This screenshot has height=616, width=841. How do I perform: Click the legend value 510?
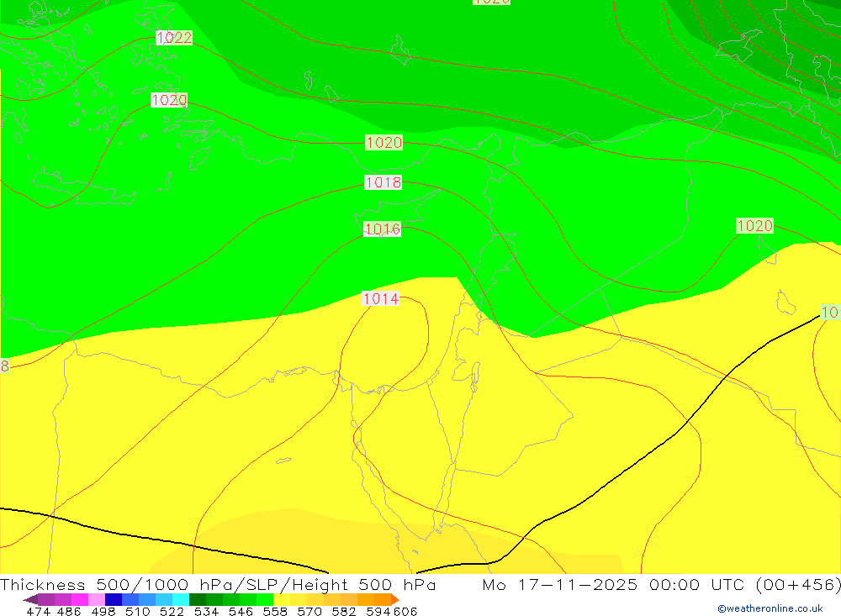138,612
